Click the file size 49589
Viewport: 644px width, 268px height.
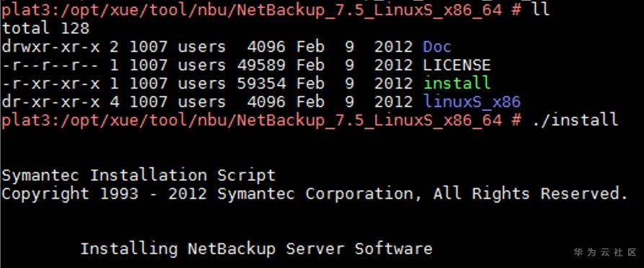click(261, 66)
